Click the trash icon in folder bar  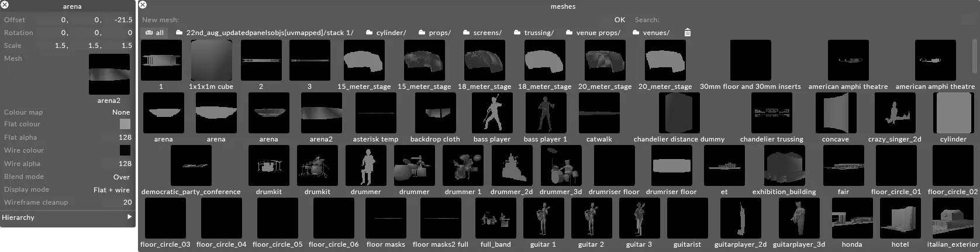click(688, 33)
